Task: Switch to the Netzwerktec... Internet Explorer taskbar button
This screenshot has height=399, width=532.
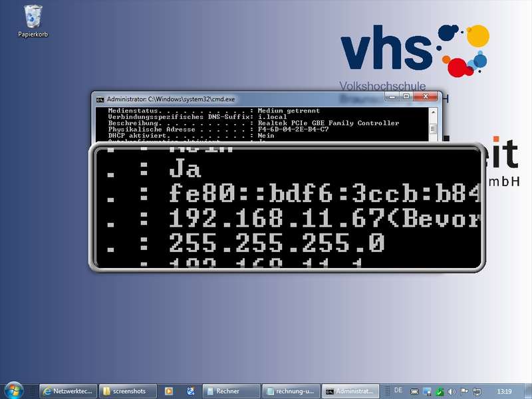Action: (68, 391)
